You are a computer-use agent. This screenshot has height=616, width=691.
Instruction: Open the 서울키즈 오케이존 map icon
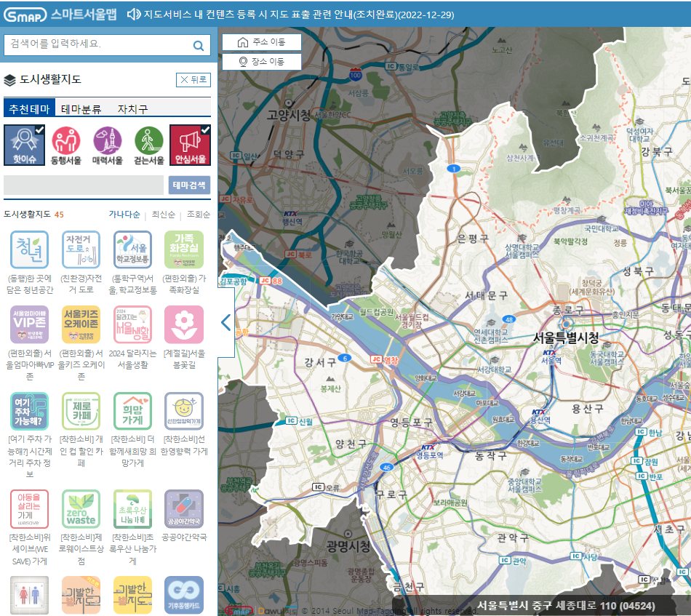pyautogui.click(x=81, y=325)
